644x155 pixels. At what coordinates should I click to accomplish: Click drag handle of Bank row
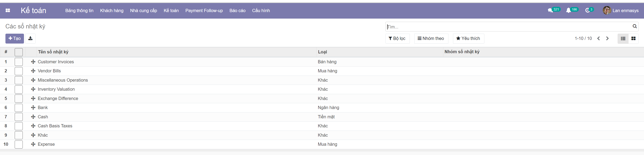(x=33, y=108)
